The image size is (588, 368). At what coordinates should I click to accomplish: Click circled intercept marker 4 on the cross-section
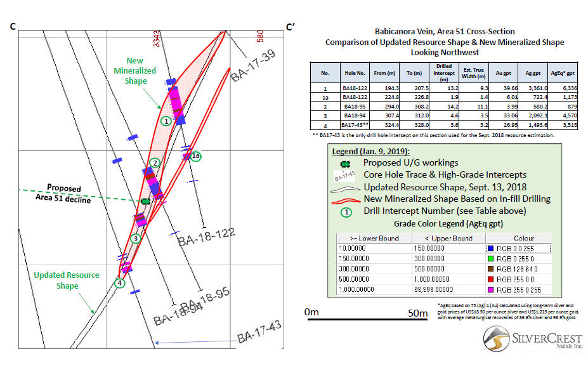[120, 283]
